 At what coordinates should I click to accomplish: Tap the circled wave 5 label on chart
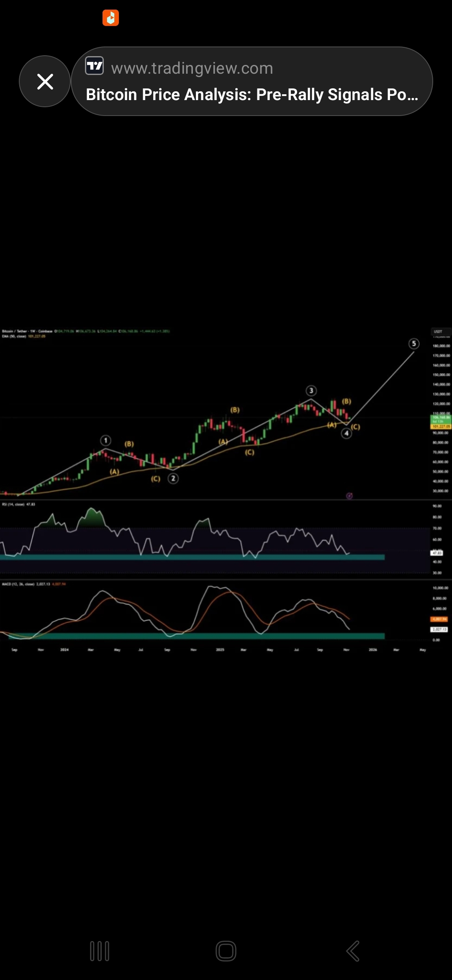(414, 344)
